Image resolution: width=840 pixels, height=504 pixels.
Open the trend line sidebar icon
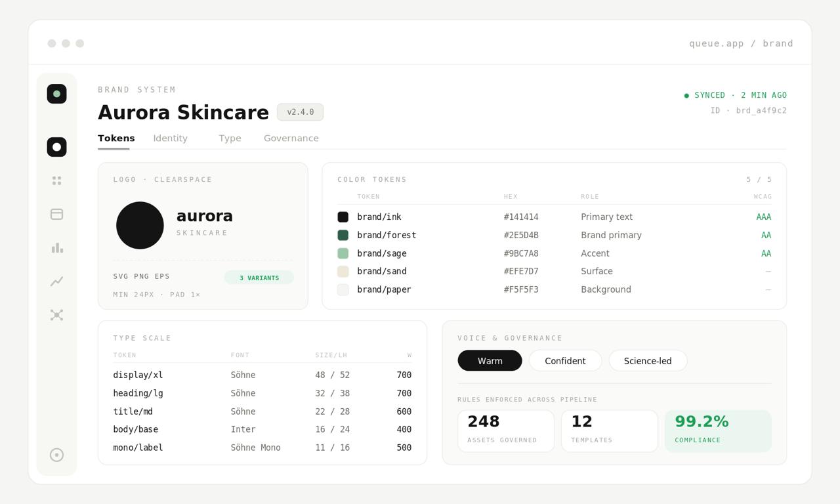(x=56, y=281)
